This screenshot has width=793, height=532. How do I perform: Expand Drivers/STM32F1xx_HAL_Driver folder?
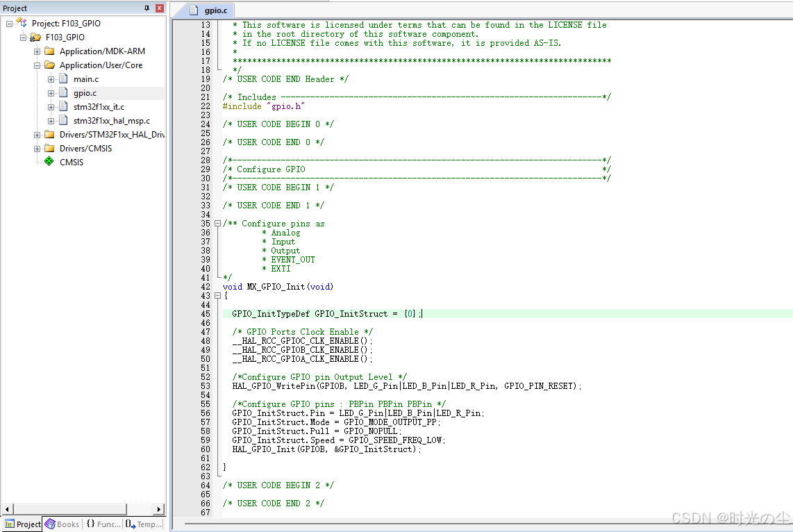coord(37,135)
